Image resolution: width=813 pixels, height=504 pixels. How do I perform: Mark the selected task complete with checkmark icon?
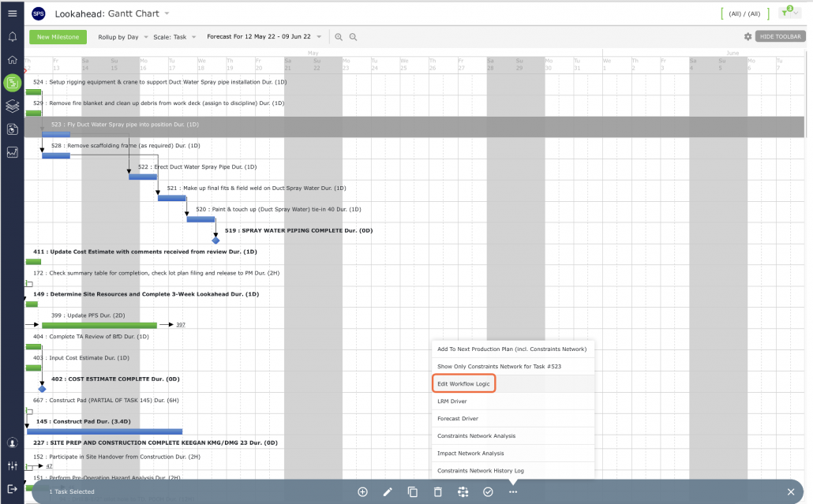click(488, 492)
